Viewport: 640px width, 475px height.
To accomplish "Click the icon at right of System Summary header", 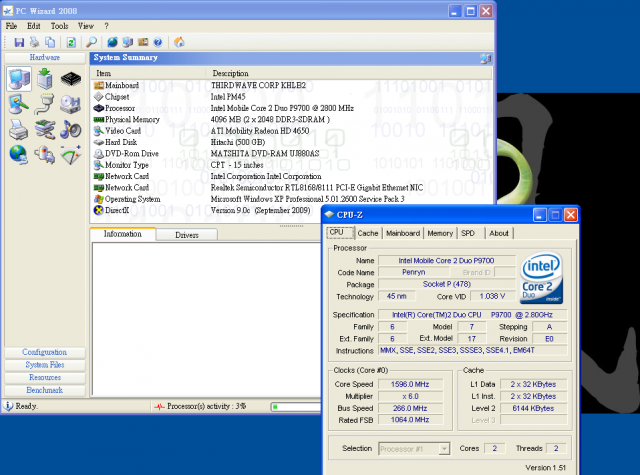I will 485,58.
